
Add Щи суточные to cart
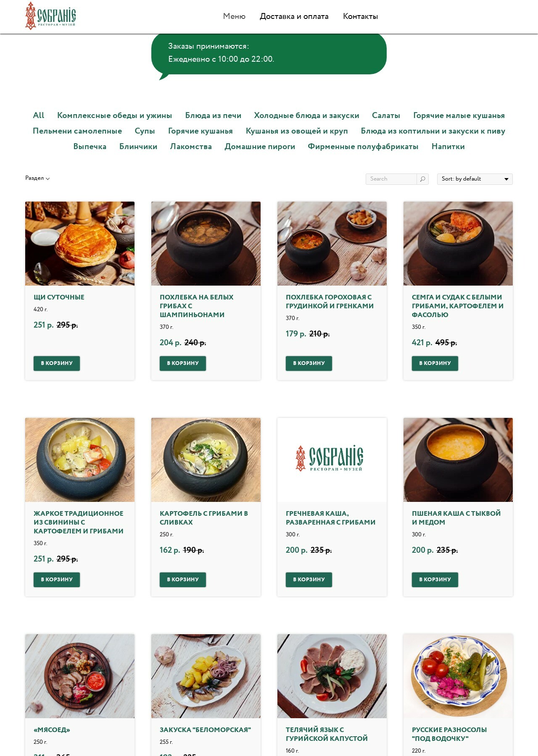[x=57, y=363]
